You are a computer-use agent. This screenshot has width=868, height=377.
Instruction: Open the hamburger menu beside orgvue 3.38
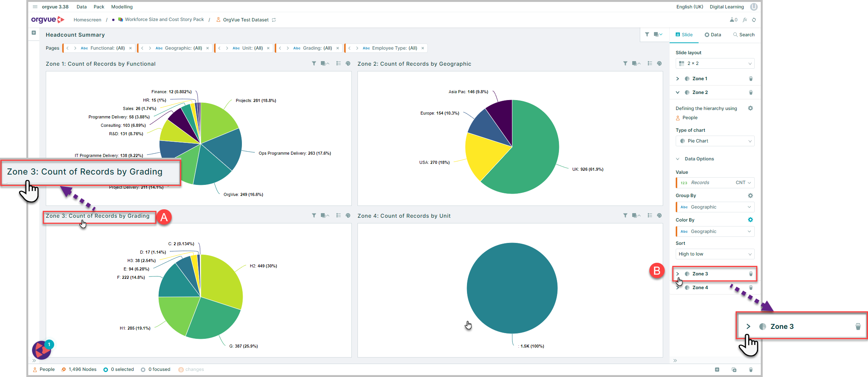pos(35,7)
